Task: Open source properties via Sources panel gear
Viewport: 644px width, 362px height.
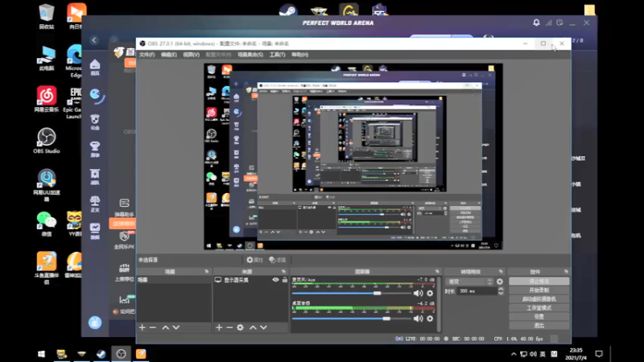Action: [240, 327]
